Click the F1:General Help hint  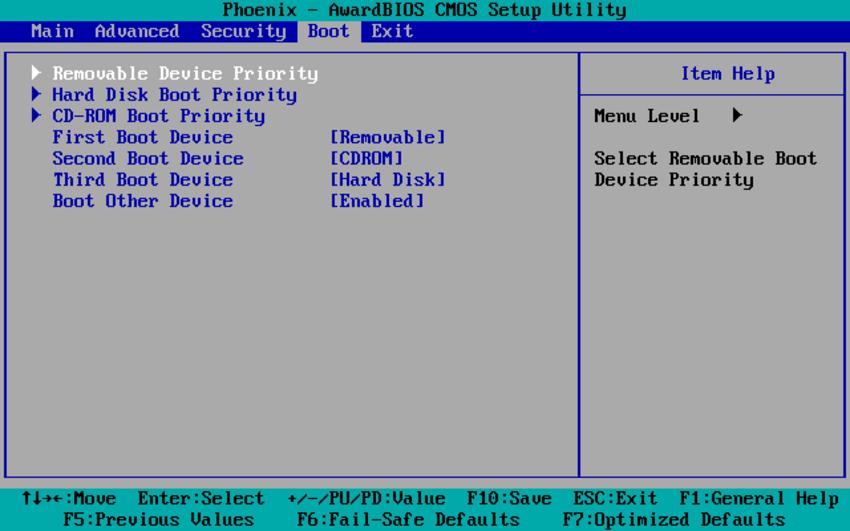[x=759, y=498]
